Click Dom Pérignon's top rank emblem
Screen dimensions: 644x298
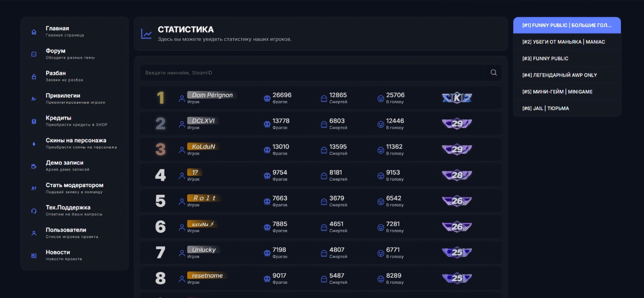(x=457, y=98)
